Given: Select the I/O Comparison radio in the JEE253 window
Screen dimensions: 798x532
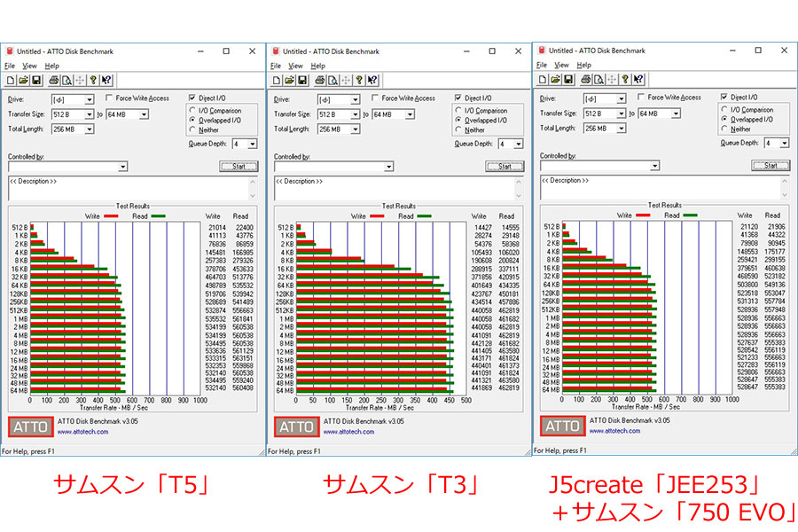Looking at the screenshot, I should [x=724, y=109].
